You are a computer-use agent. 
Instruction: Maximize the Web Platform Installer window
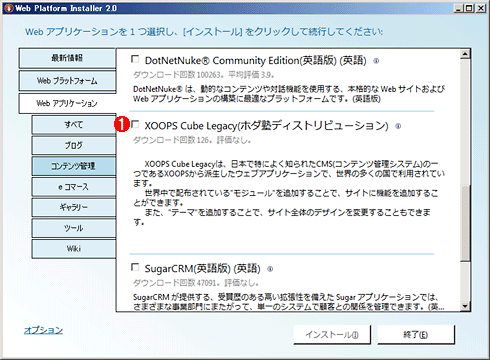tap(469, 8)
